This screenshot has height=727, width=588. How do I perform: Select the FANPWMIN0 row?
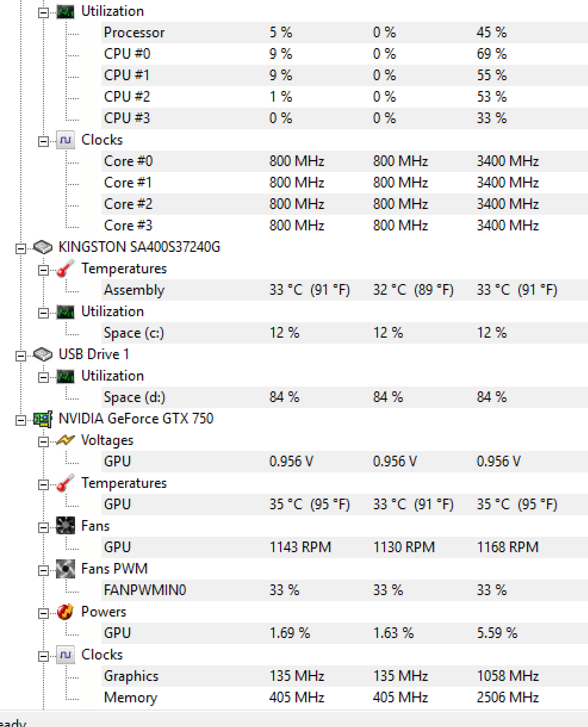coord(344,590)
